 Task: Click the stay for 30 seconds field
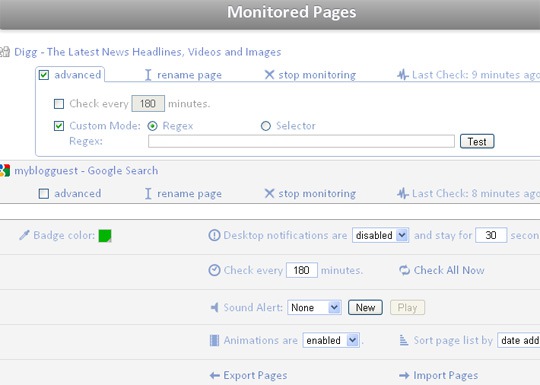[491, 235]
